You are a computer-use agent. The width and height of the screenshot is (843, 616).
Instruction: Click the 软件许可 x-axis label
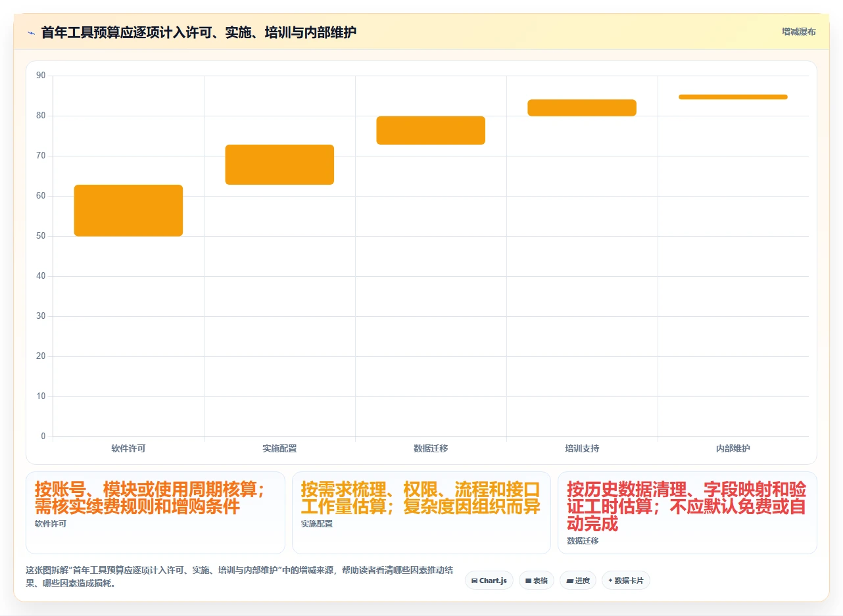(x=128, y=448)
